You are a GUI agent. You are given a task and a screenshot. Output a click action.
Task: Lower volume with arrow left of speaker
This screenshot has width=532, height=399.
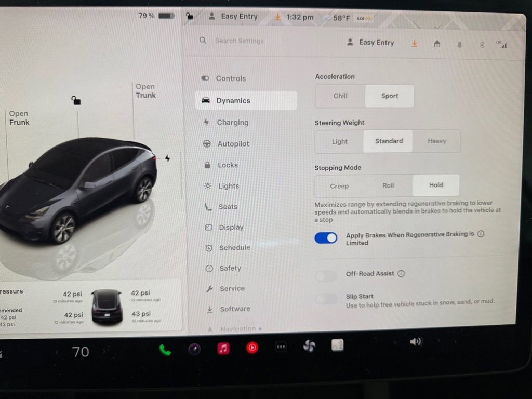[x=395, y=342]
